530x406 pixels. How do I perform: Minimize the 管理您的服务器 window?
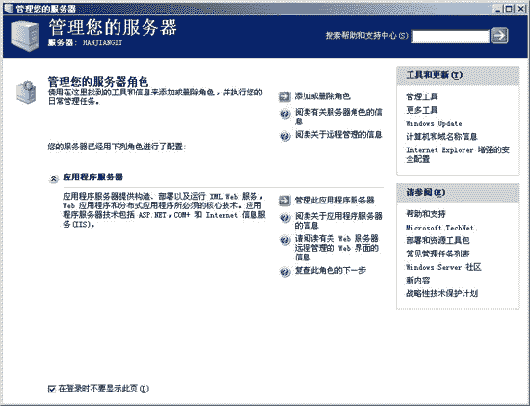click(498, 9)
